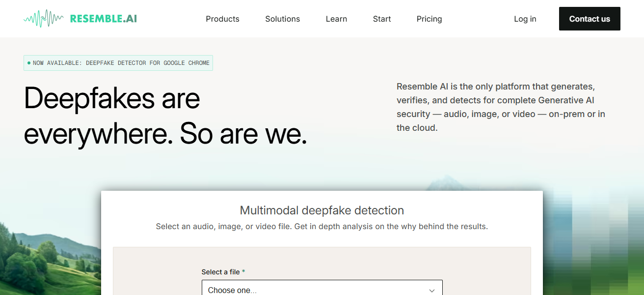Click the Log in link
The image size is (644, 295).
(x=525, y=19)
